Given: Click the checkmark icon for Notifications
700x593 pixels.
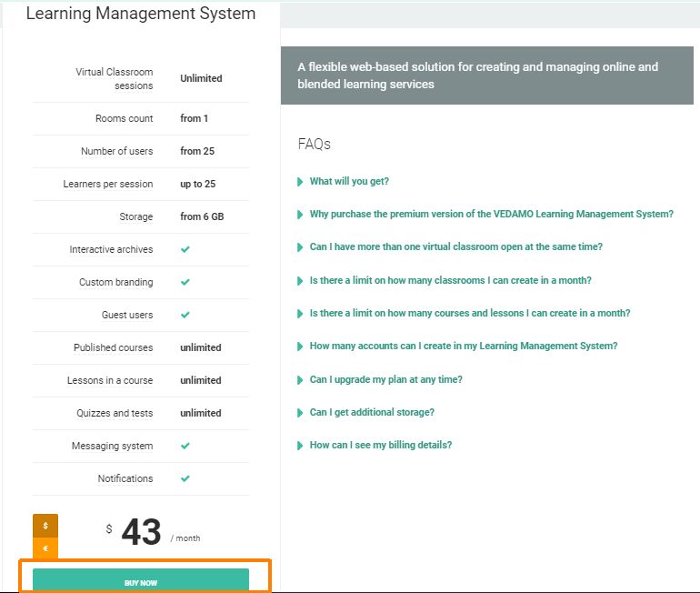Looking at the screenshot, I should [185, 478].
